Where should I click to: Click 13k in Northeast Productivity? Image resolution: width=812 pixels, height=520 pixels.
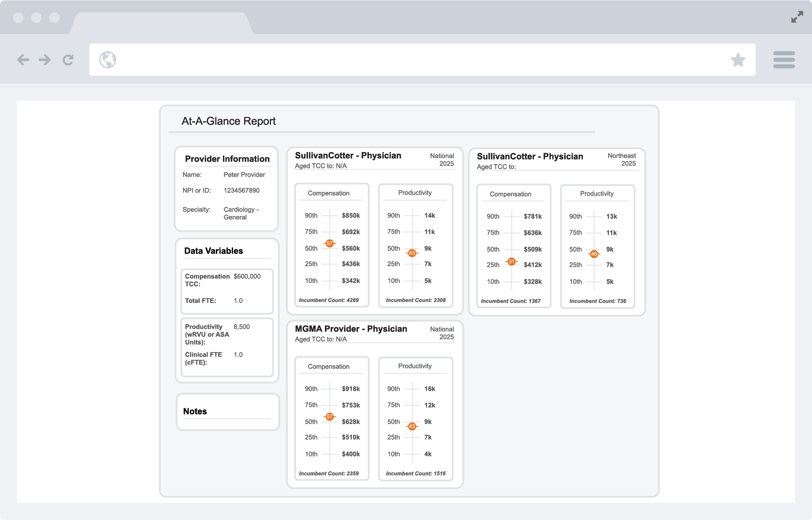coord(611,216)
